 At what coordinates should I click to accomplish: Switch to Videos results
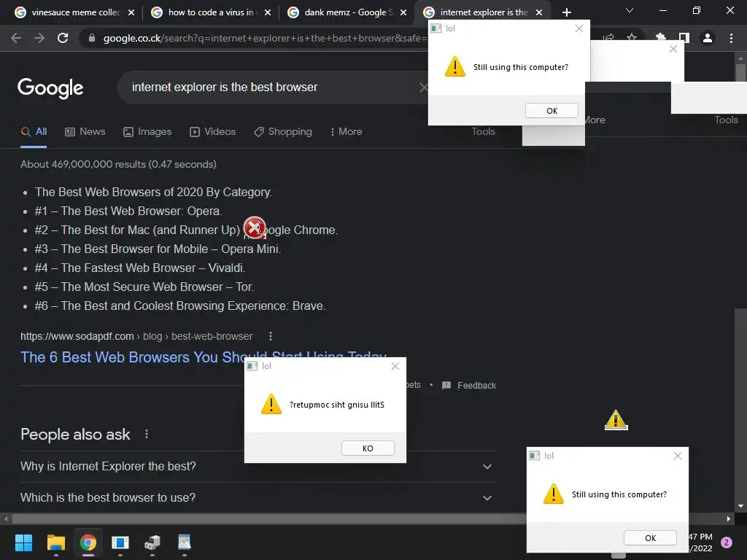pos(212,132)
